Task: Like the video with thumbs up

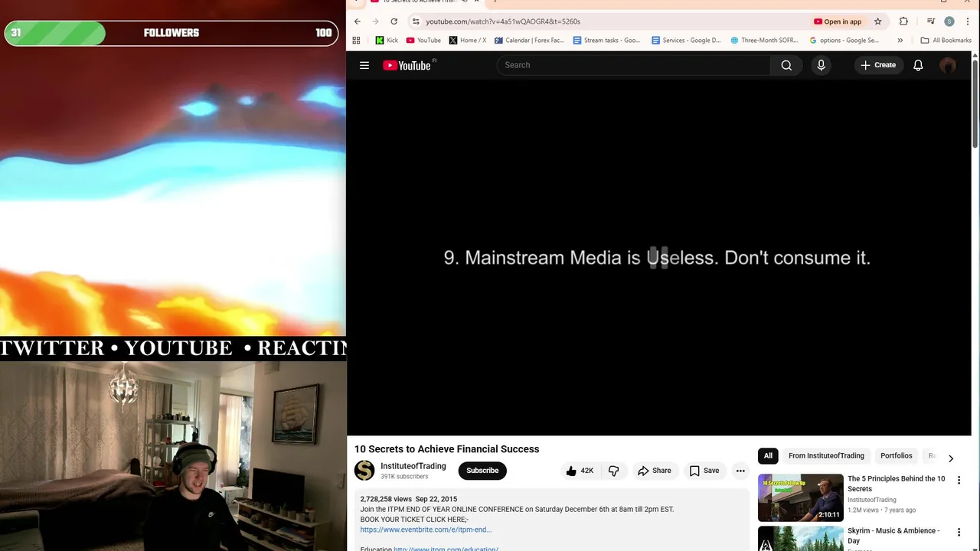Action: [x=579, y=471]
